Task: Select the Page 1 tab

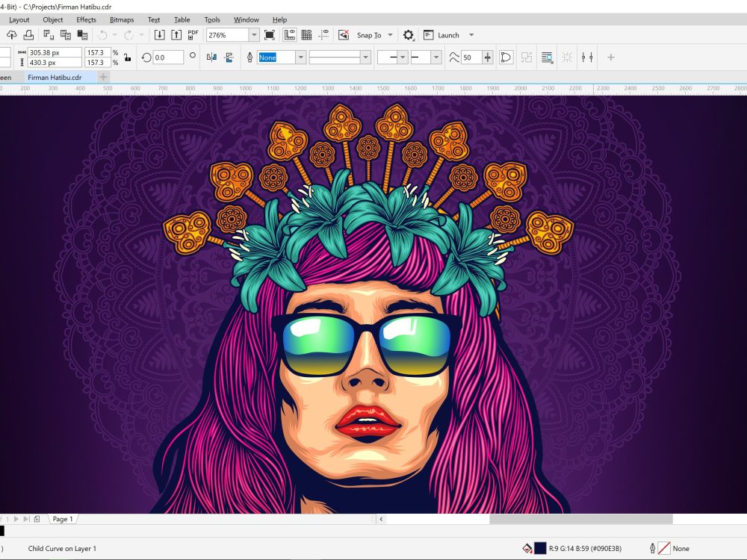Action: pos(63,519)
